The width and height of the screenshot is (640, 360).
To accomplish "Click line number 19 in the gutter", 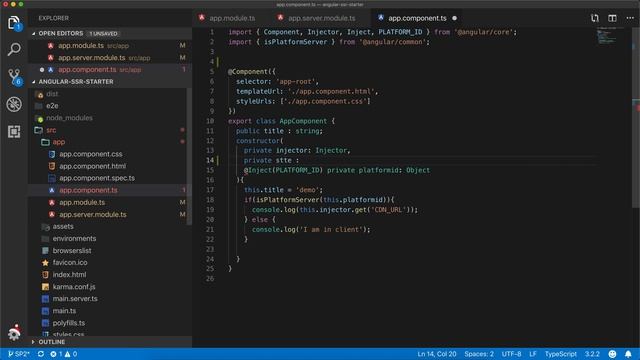I will pyautogui.click(x=210, y=210).
